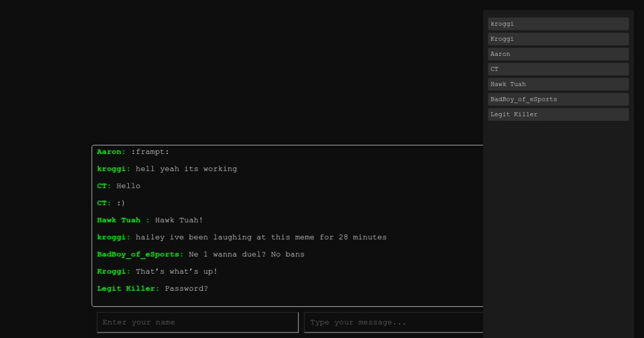The image size is (644, 338).
Task: Click green Legit Killer username in chat log
Action: tap(128, 289)
